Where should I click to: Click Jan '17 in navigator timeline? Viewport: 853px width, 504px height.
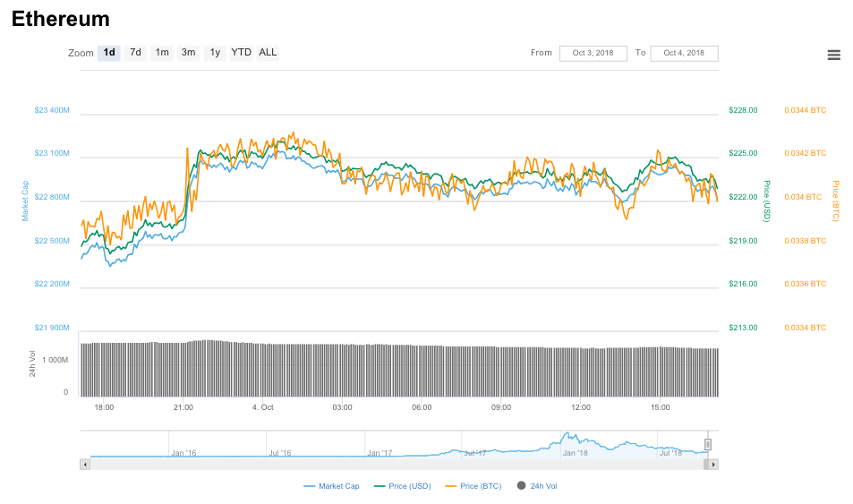click(380, 453)
